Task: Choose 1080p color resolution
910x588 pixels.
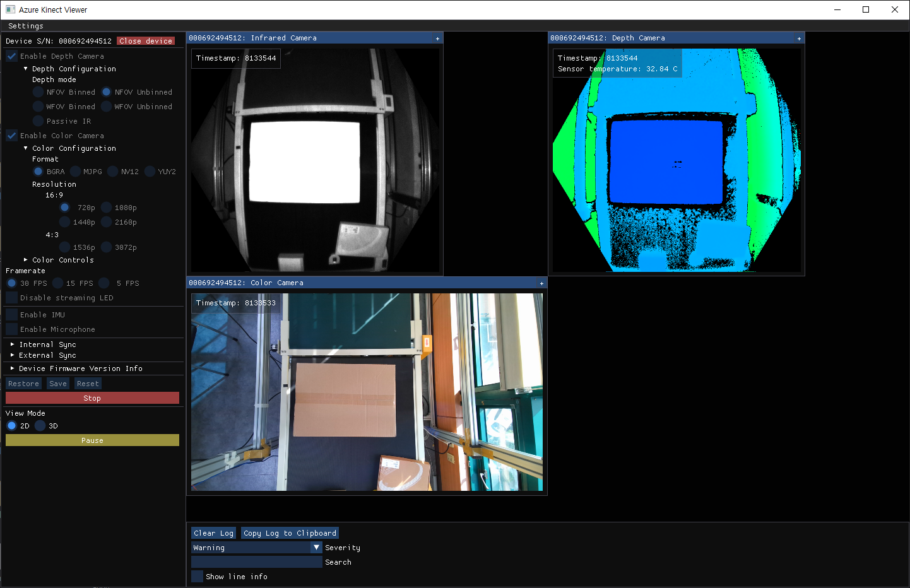Action: (107, 208)
